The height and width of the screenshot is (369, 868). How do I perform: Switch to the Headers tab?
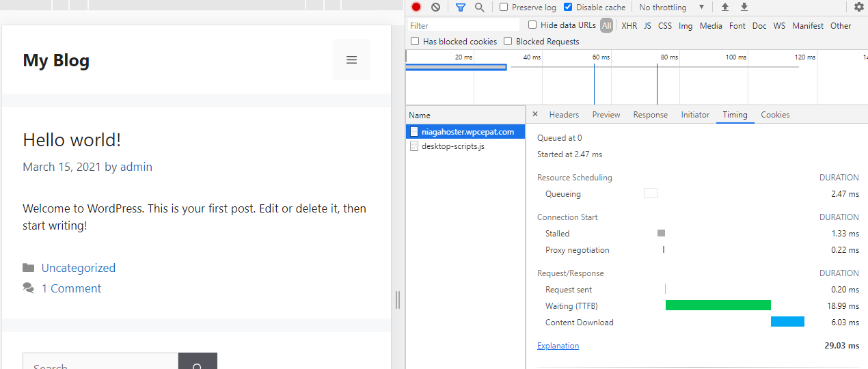point(564,115)
